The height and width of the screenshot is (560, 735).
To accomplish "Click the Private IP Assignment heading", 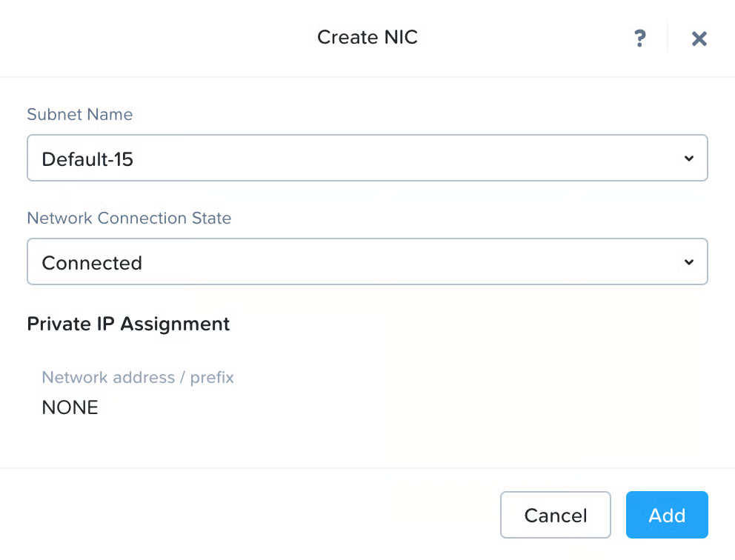I will coord(128,324).
